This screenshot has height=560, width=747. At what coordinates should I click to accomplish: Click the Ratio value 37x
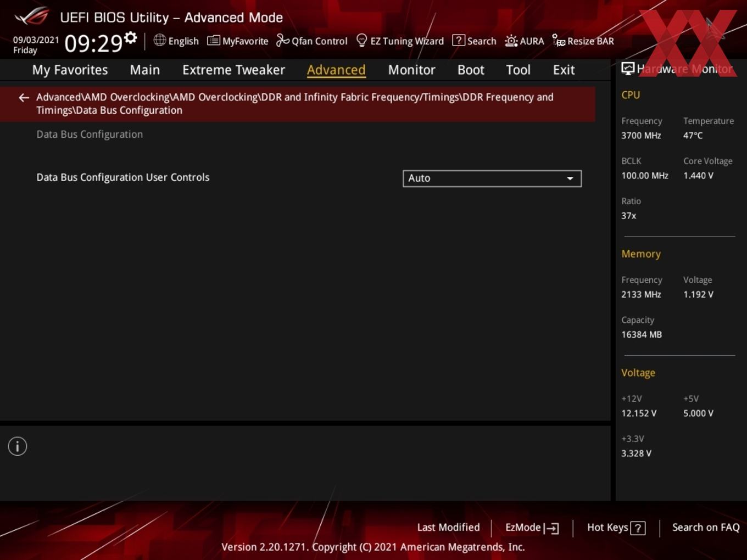click(629, 216)
